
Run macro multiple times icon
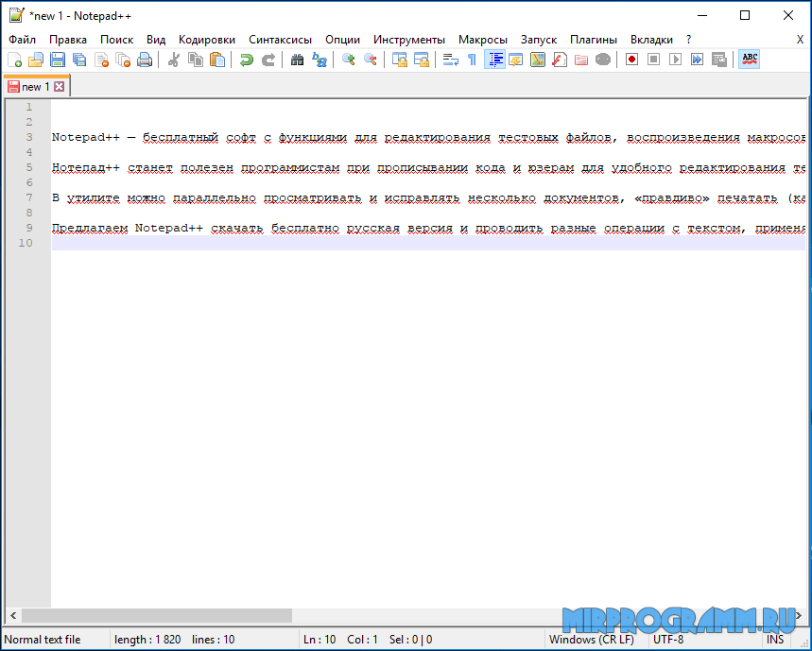[697, 60]
